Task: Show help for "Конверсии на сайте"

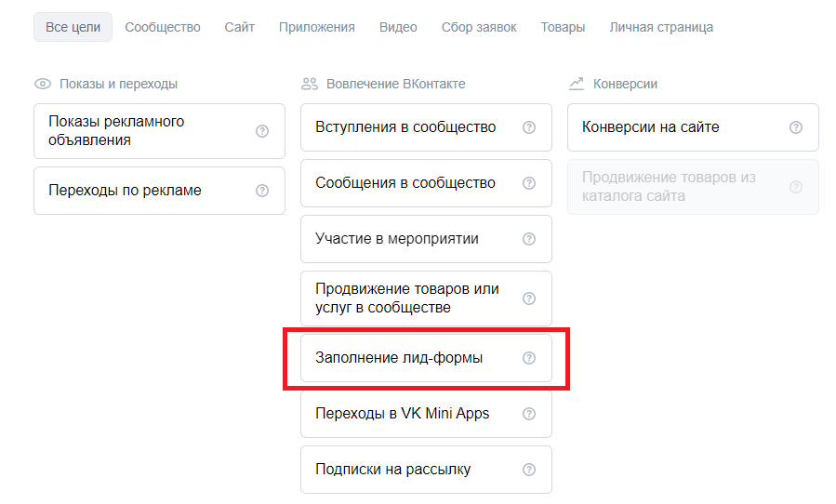Action: click(796, 127)
